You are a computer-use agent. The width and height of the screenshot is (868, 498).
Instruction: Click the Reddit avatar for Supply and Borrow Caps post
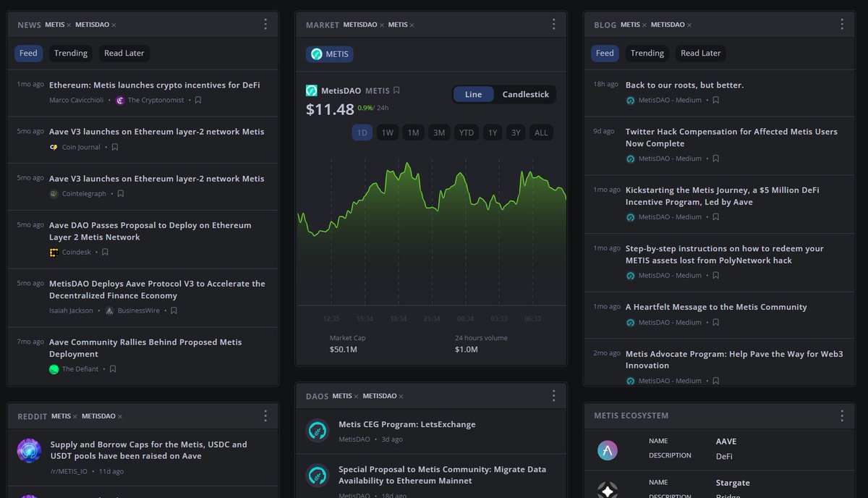[29, 450]
